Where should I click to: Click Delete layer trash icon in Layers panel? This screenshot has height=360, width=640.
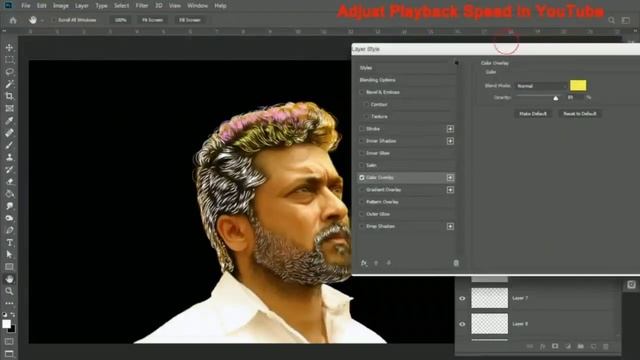606,346
